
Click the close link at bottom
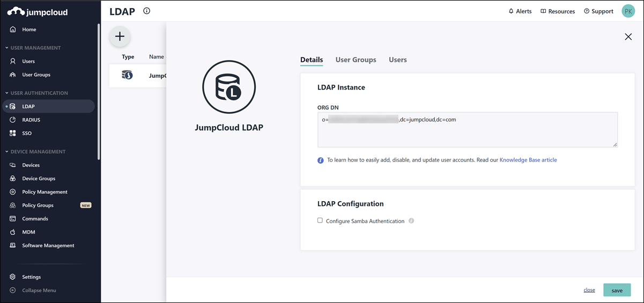[x=589, y=290]
